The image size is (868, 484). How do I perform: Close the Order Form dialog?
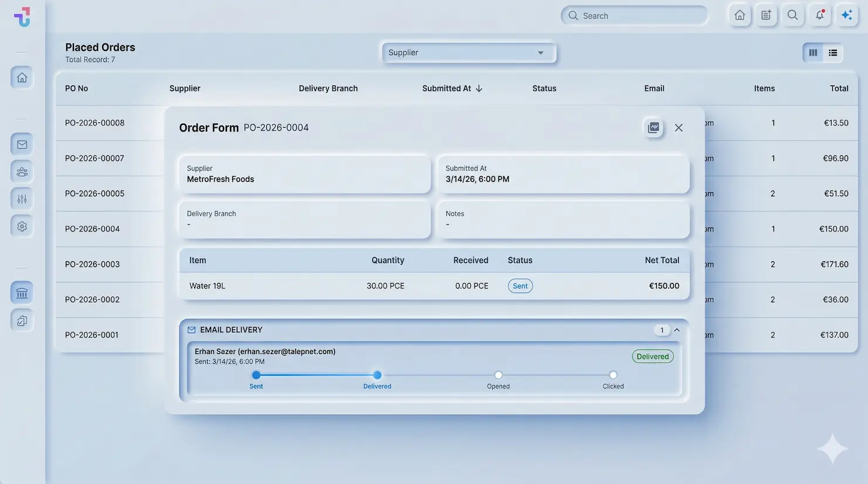(x=679, y=128)
